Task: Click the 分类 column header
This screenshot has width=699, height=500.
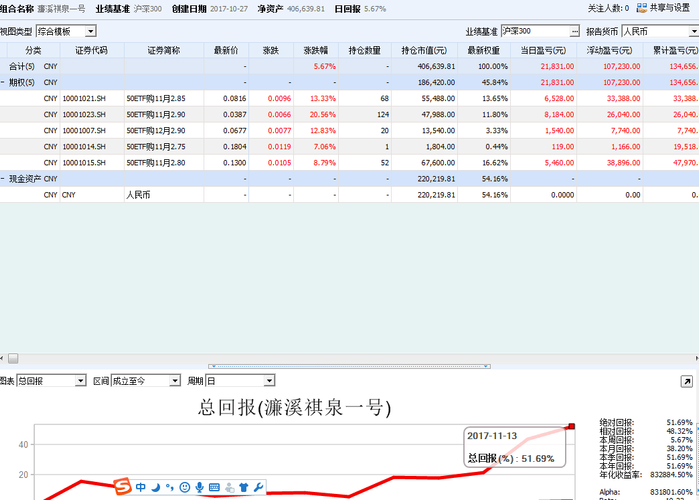Action: [x=33, y=50]
